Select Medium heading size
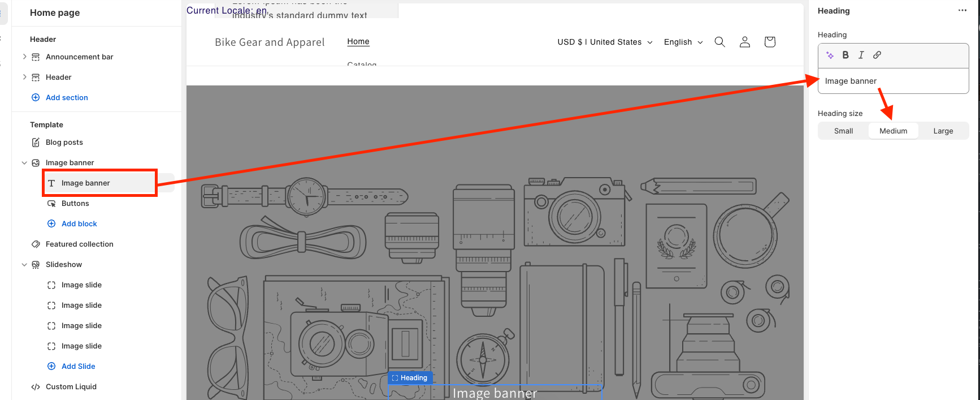 [893, 131]
